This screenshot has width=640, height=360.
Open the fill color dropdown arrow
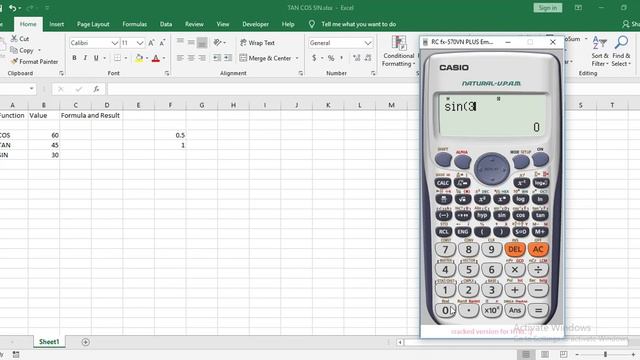click(x=147, y=58)
